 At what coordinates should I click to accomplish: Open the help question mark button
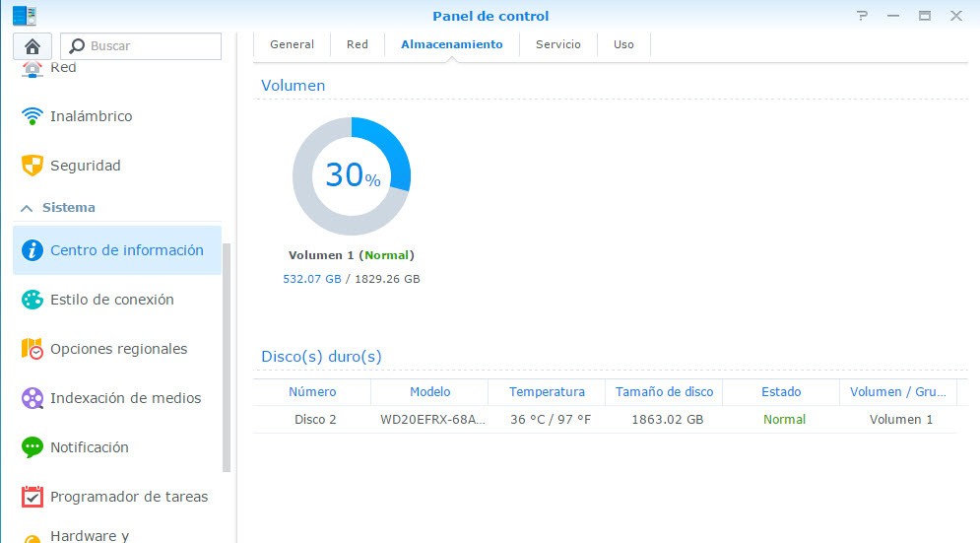863,16
